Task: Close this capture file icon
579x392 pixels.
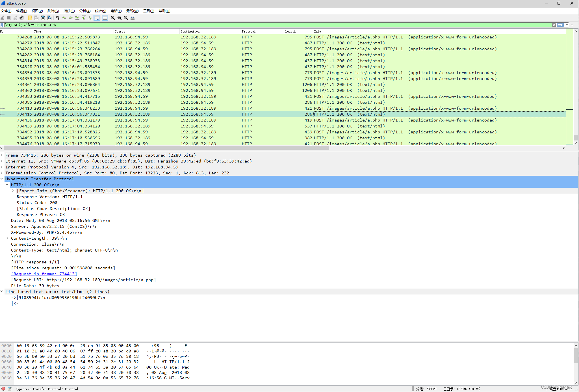Action: [43, 18]
